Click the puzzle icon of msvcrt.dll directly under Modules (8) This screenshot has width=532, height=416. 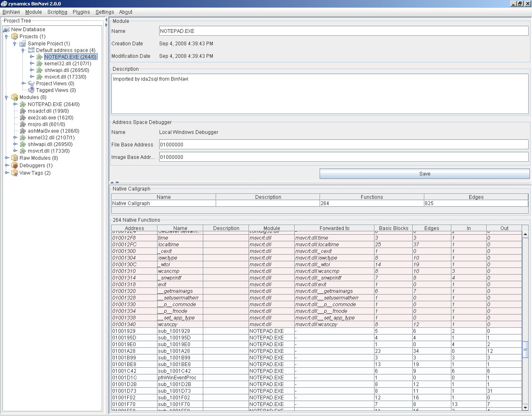coord(23,151)
